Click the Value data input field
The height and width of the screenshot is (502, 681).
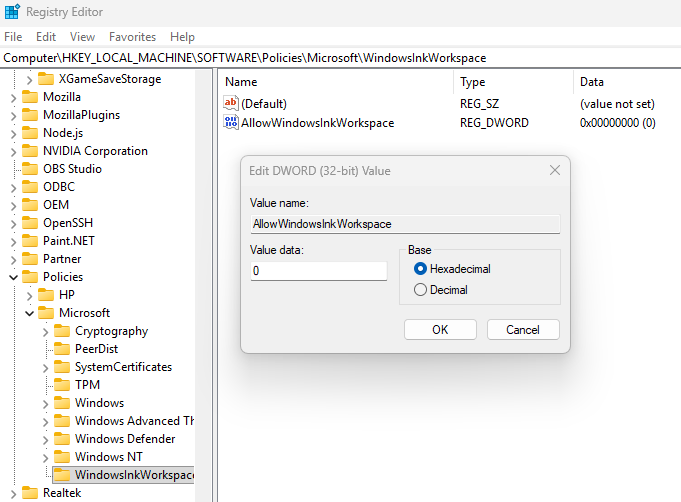(318, 271)
